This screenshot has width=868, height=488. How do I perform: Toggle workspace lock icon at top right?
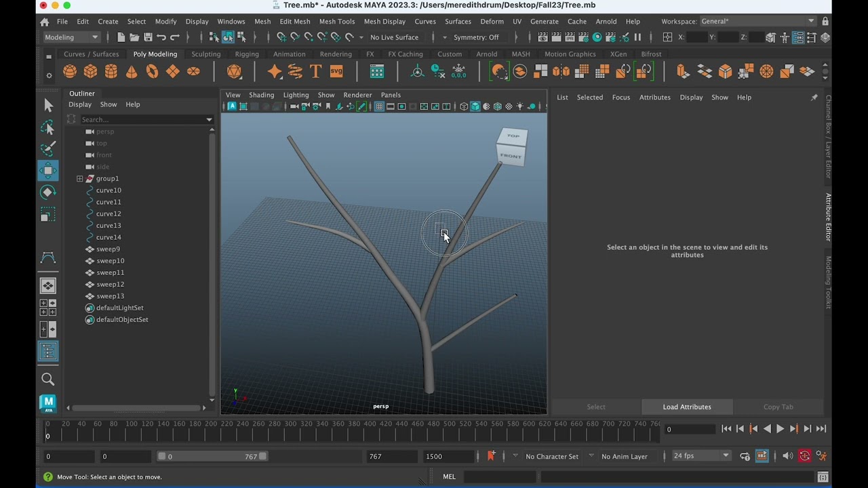(825, 21)
